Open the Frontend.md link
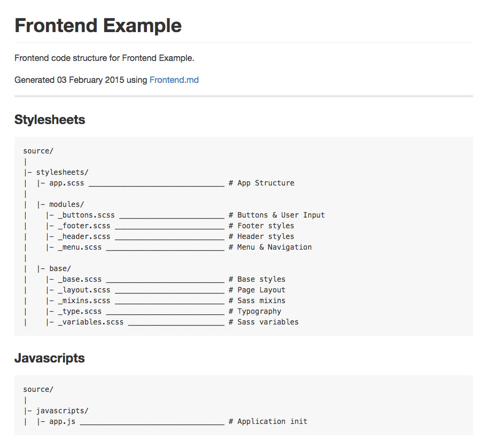The image size is (487, 448). [x=174, y=80]
